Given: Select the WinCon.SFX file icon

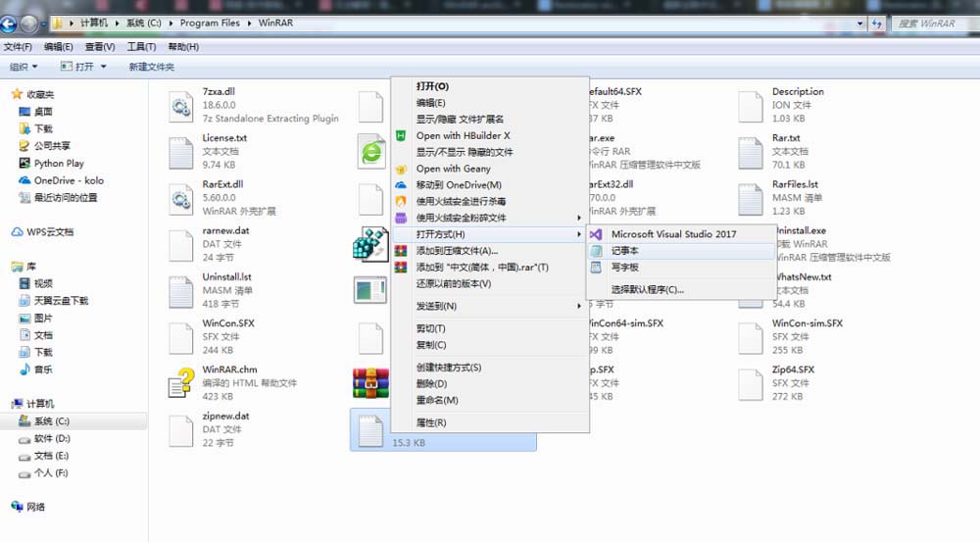Looking at the screenshot, I should point(181,338).
